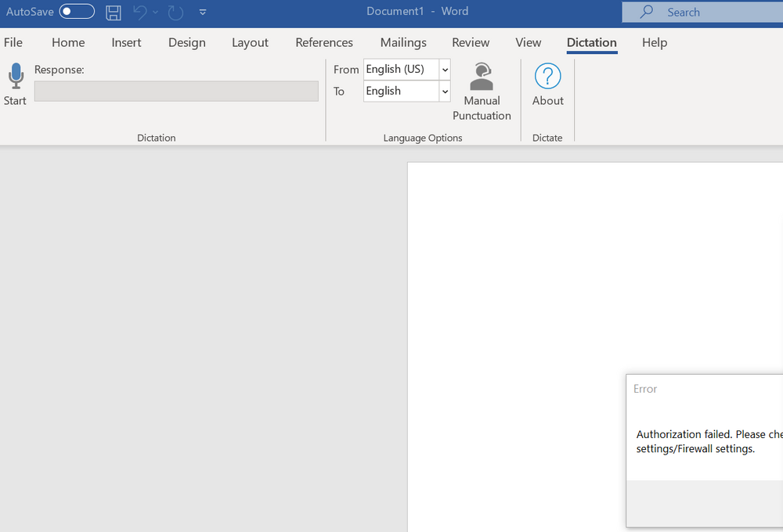The height and width of the screenshot is (532, 783).
Task: Click the Undo arrow icon
Action: pos(140,12)
